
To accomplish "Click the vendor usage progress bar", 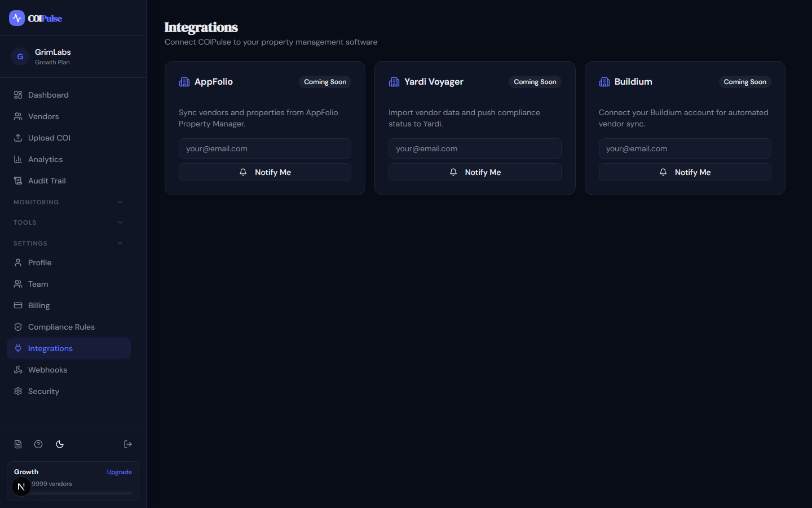I will [x=73, y=493].
